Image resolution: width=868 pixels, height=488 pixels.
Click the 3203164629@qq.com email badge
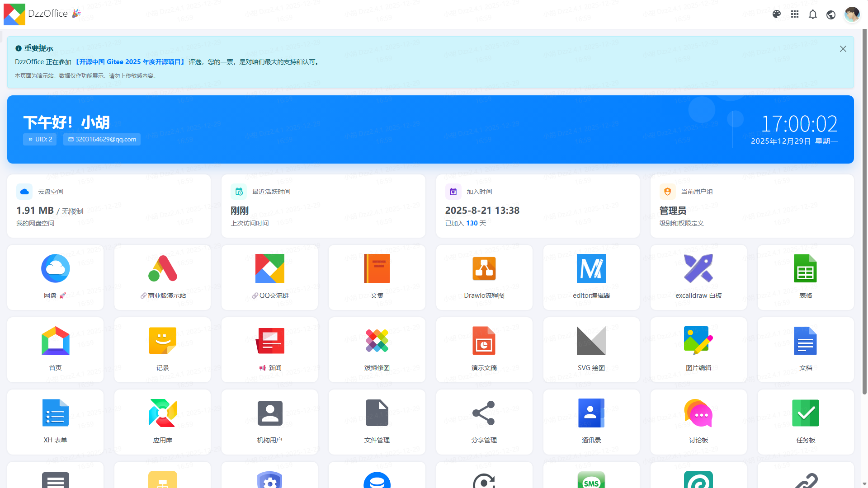point(102,139)
